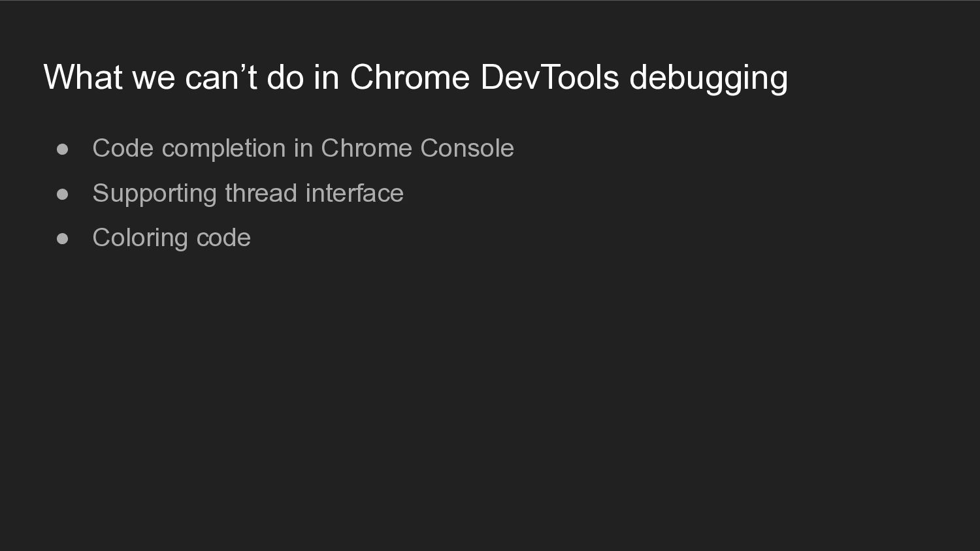Click the word Coloring in third bullet
Viewport: 980px width, 551px height.
click(140, 240)
